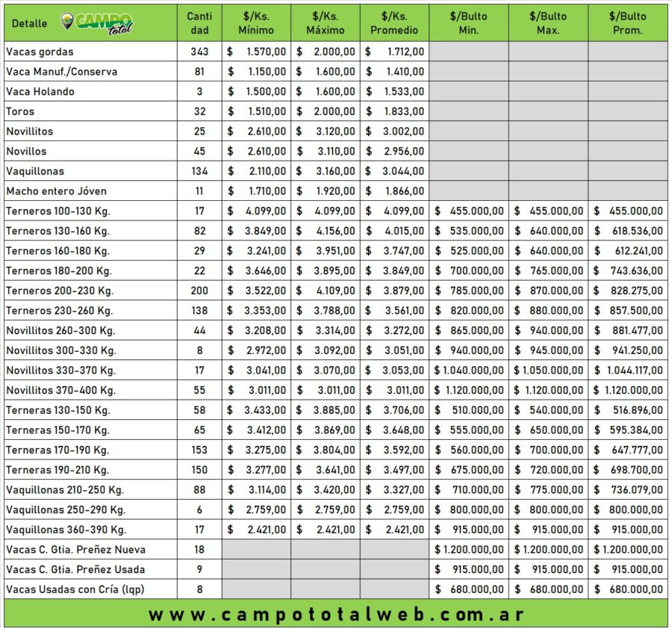Select the Cantidad column header
This screenshot has width=672, height=629.
(x=199, y=23)
